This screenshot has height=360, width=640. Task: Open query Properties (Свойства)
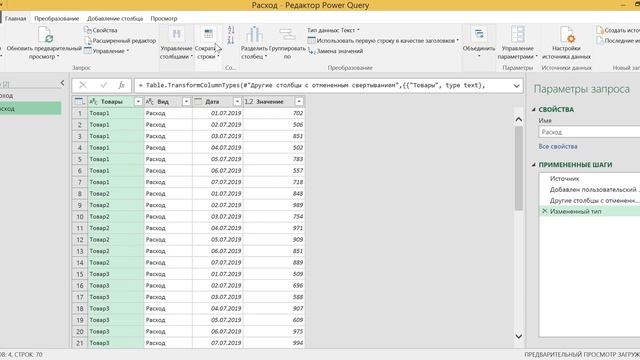coord(100,30)
